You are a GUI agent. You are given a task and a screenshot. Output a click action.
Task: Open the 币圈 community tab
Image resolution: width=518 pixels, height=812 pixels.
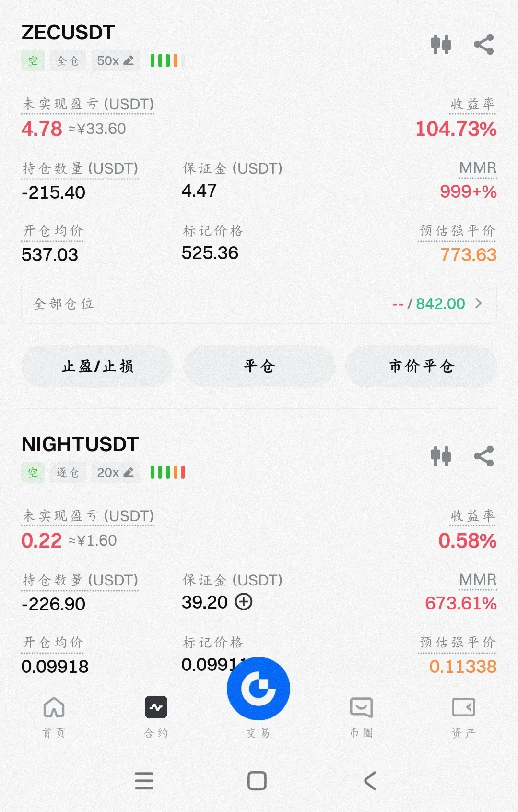click(361, 717)
